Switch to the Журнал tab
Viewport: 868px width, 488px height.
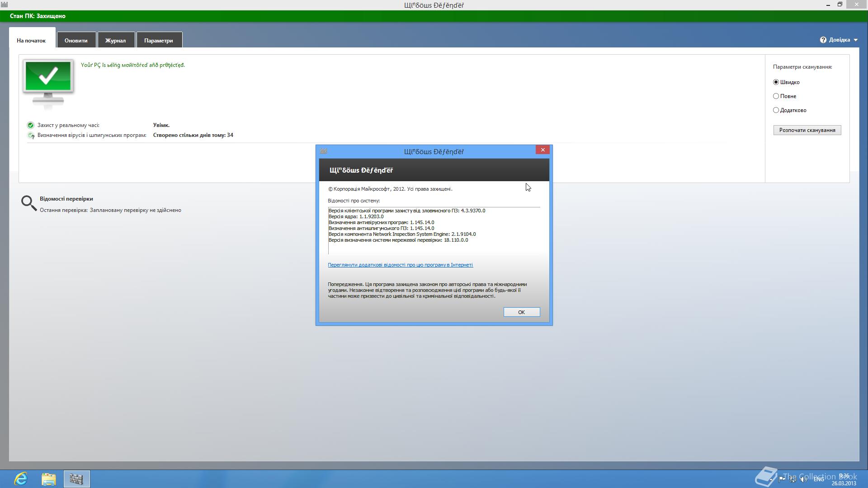(x=116, y=40)
